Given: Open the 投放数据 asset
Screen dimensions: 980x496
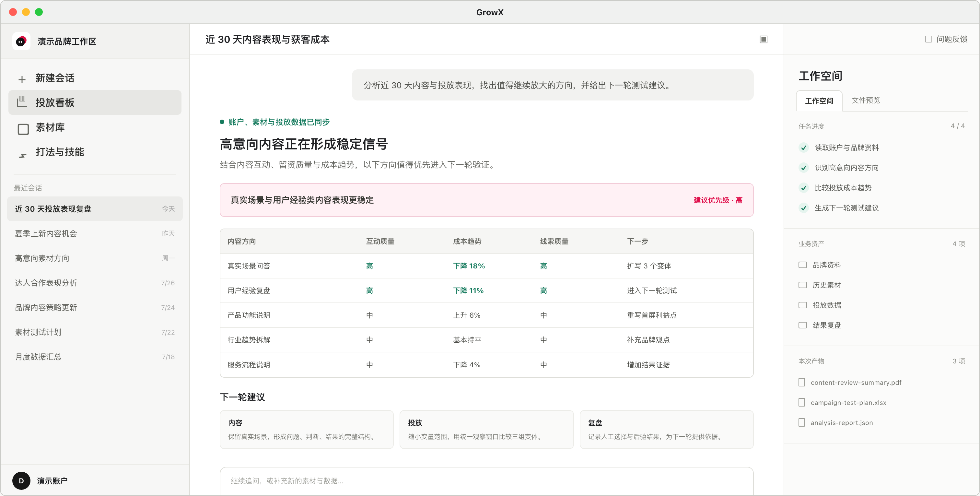Looking at the screenshot, I should [x=827, y=305].
